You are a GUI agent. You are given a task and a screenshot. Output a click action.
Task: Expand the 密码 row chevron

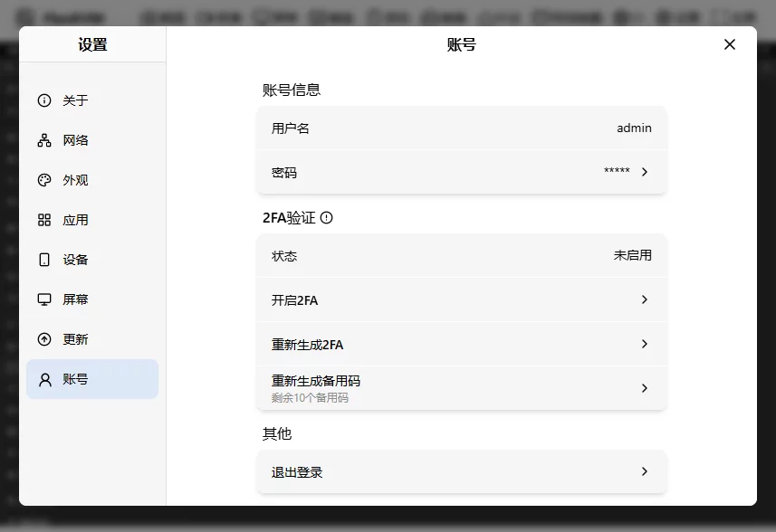coord(645,172)
